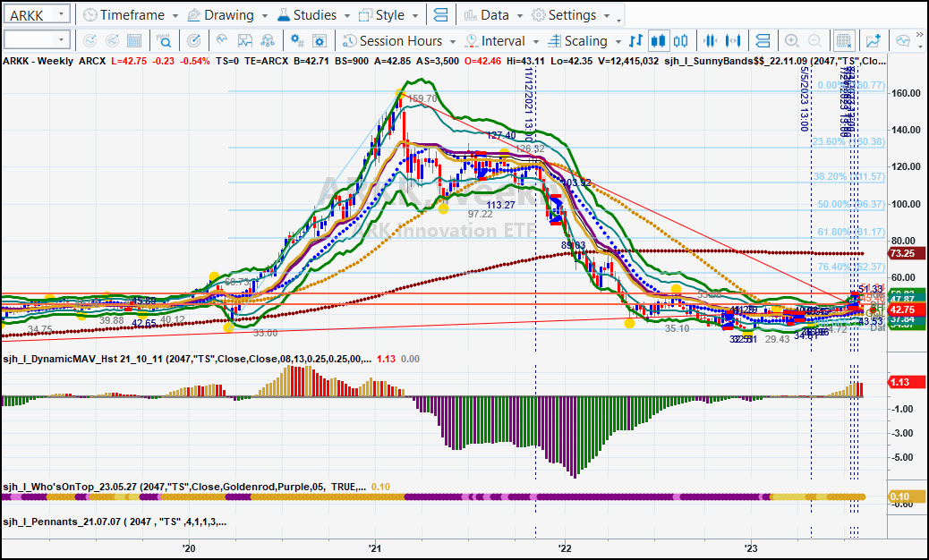Open the Timeframe menu
929x560 pixels.
(x=131, y=15)
